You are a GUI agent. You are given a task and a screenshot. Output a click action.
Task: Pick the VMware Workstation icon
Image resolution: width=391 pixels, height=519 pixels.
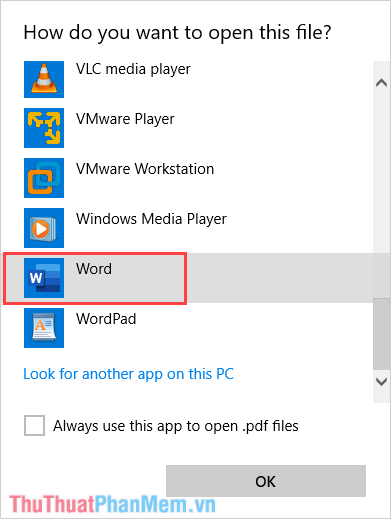click(x=44, y=178)
